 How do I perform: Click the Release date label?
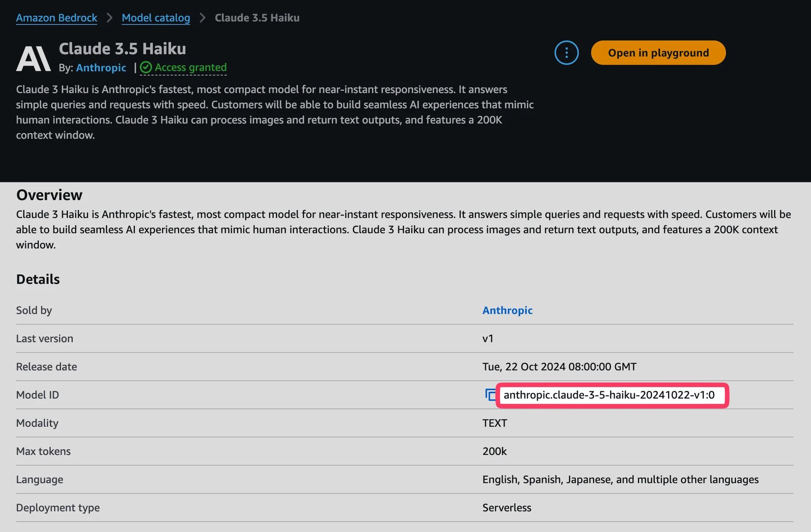(x=46, y=367)
